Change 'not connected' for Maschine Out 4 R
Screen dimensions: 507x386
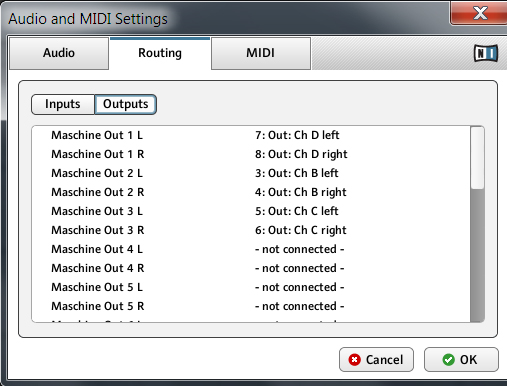300,268
